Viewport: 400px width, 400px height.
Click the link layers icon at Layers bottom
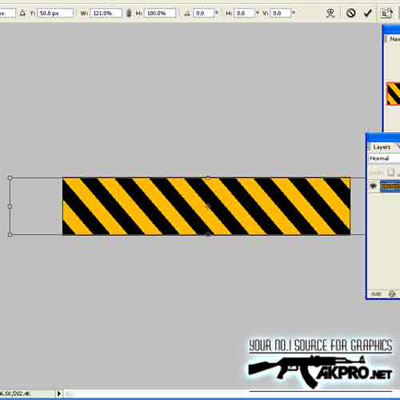376,294
